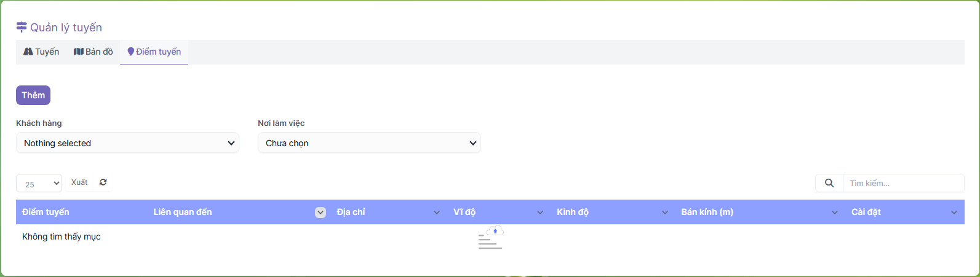Click the Xuất export button

pos(79,182)
